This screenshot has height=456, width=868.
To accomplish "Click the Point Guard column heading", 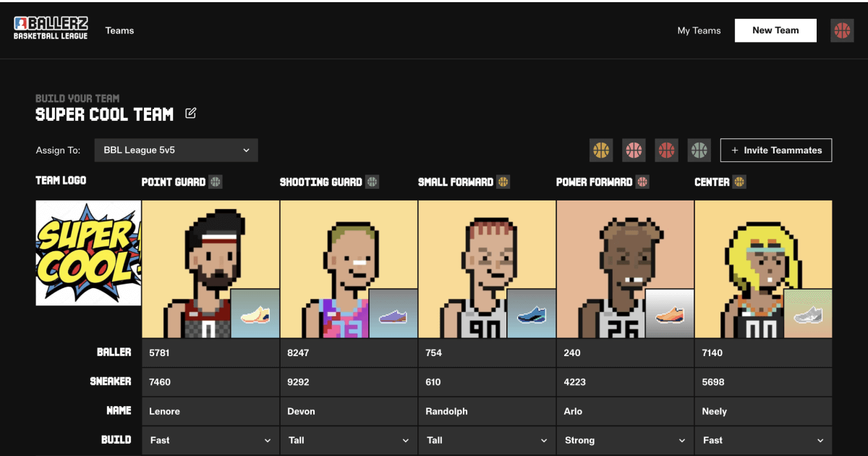I will coord(174,182).
